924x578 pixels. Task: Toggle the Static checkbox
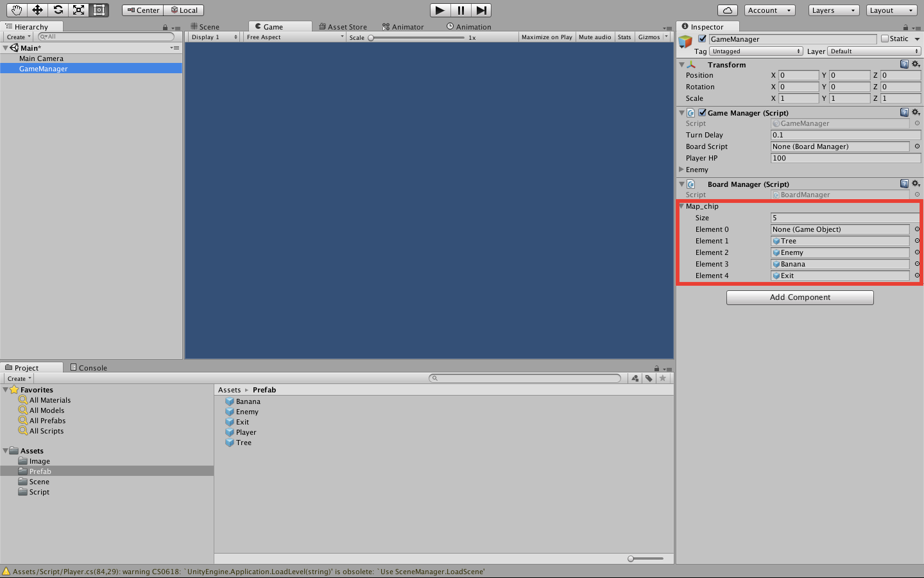pos(885,39)
